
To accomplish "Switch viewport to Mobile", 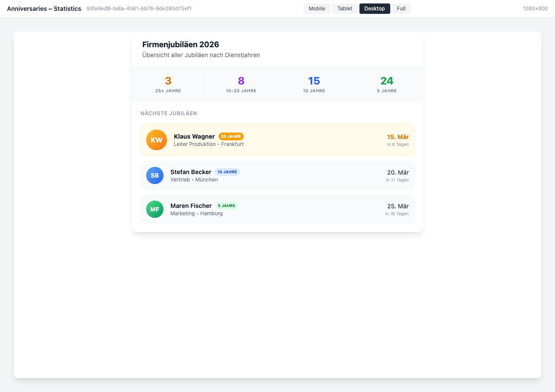I will coord(317,8).
